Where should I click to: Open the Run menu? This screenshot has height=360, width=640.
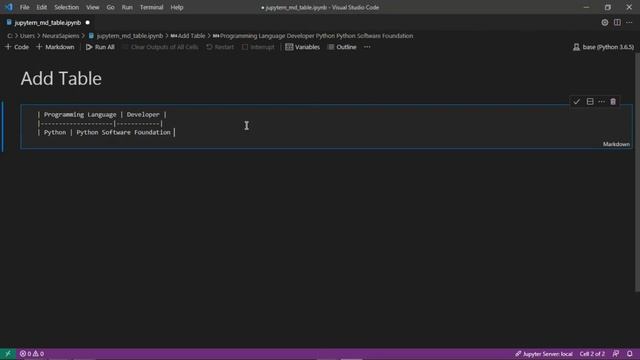(127, 7)
